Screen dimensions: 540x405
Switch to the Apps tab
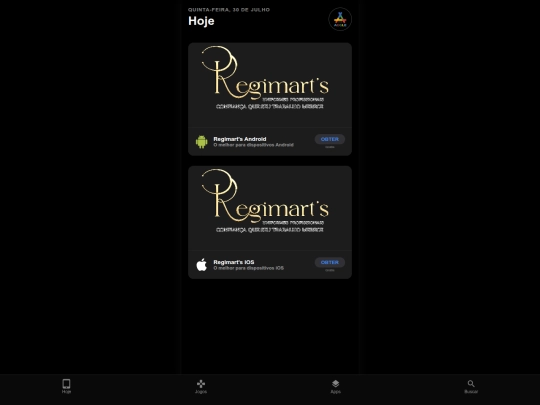pos(336,386)
